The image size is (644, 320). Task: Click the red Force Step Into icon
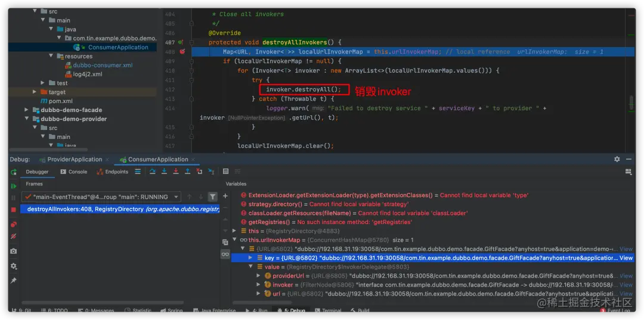coord(176,172)
